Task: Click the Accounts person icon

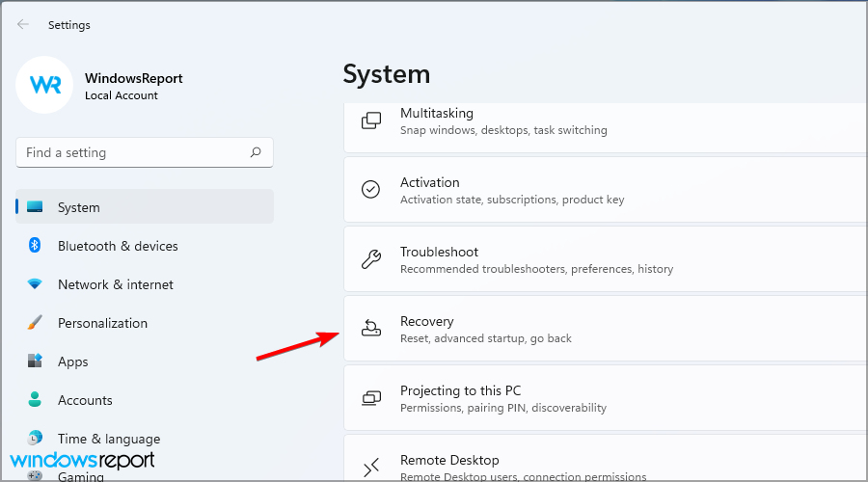Action: (x=35, y=400)
